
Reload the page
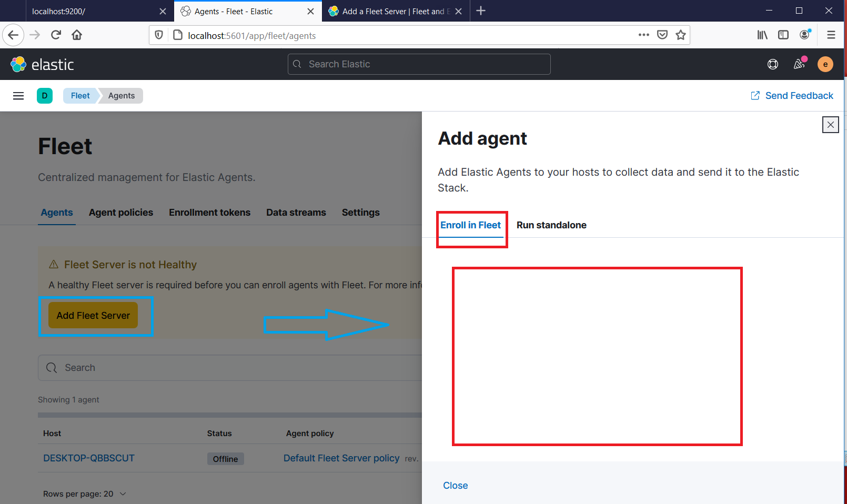[56, 35]
